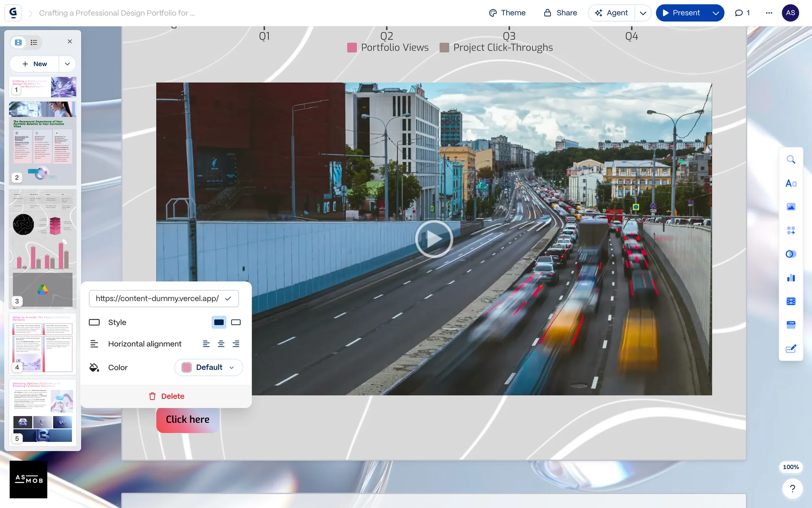Viewport: 812px width, 508px height.
Task: Open the comments icon in top bar
Action: click(742, 13)
